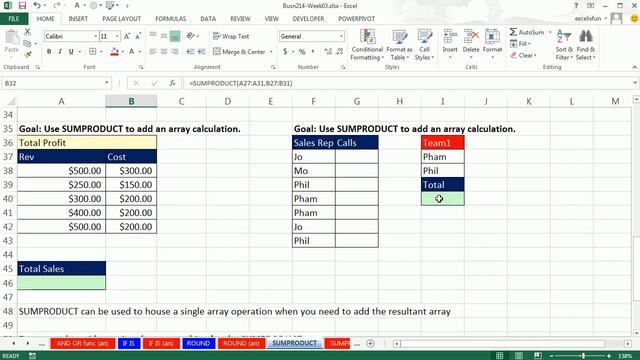Open the font size dropdown
Image resolution: width=640 pixels, height=360 pixels.
pos(117,36)
